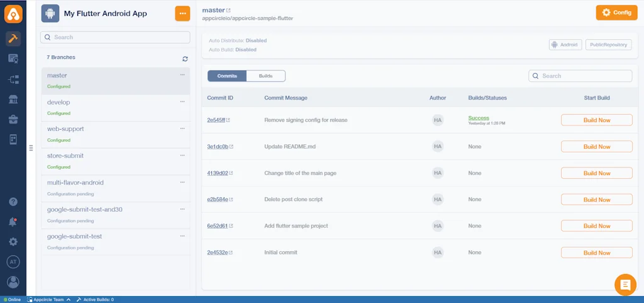644x303 pixels.
Task: Click Build Now for commit 3e1dc0b
Action: 597,146
